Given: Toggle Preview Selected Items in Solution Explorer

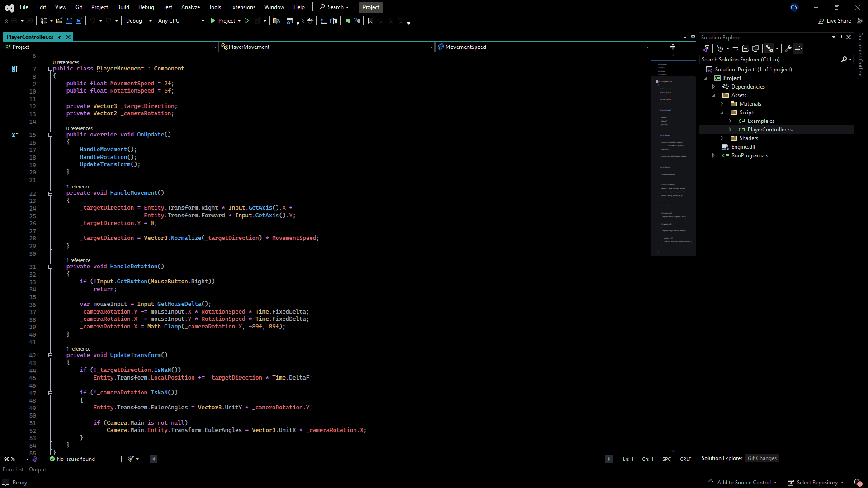Looking at the screenshot, I should click(798, 48).
